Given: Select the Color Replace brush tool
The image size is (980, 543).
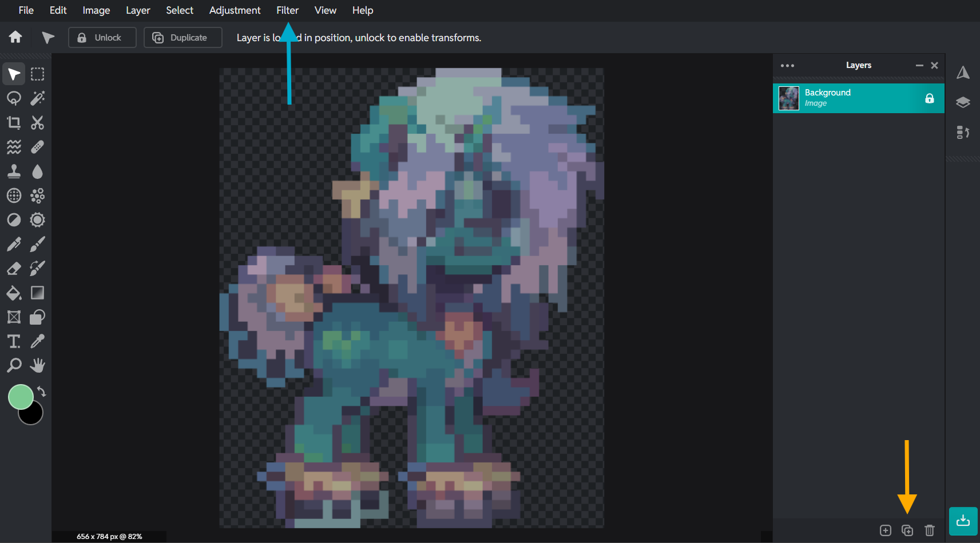Looking at the screenshot, I should point(38,269).
